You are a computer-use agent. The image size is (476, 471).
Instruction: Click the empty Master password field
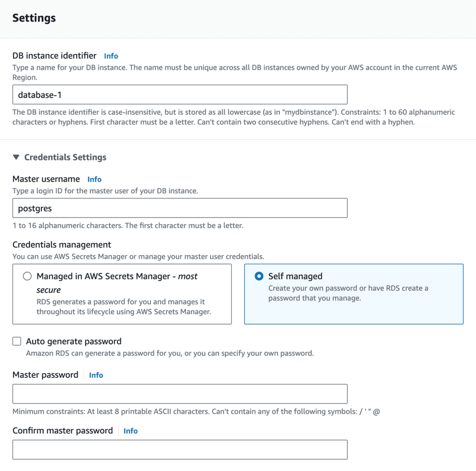pyautogui.click(x=179, y=393)
